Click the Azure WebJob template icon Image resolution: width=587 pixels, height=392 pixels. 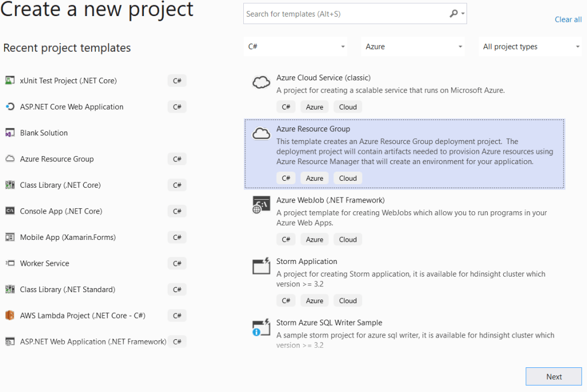point(261,205)
